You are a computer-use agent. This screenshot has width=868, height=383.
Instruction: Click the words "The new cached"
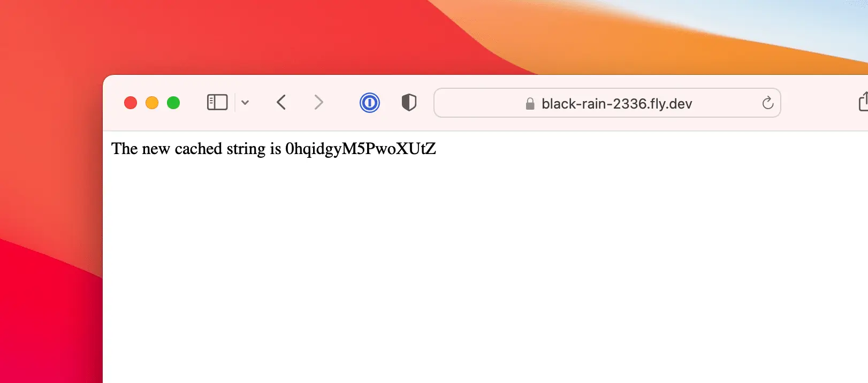(x=166, y=149)
